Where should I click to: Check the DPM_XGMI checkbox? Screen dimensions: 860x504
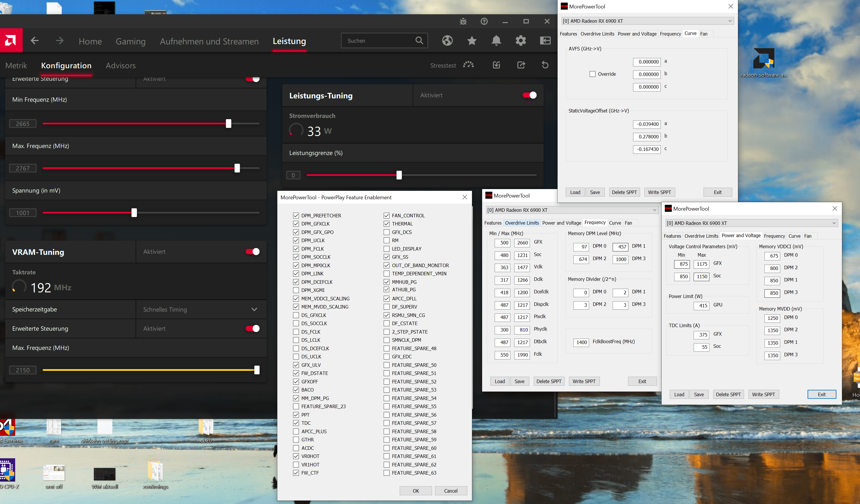pyautogui.click(x=296, y=290)
